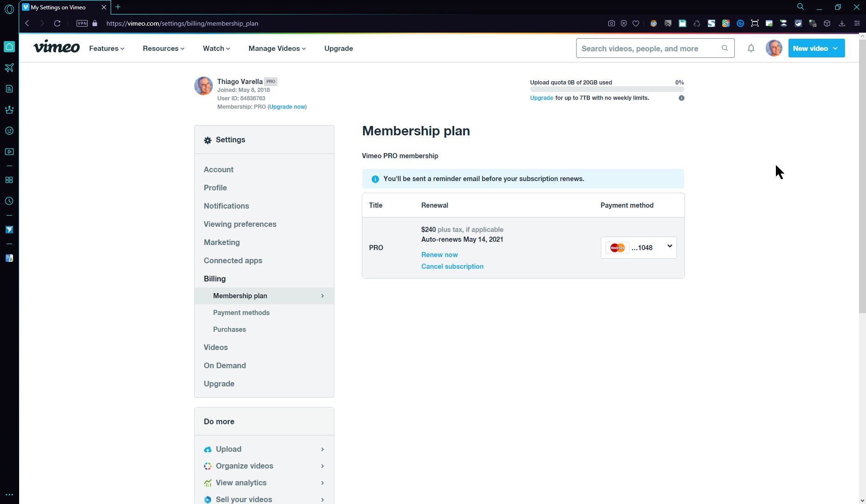
Task: Click the Upgrade link under upload quota
Action: pyautogui.click(x=542, y=98)
